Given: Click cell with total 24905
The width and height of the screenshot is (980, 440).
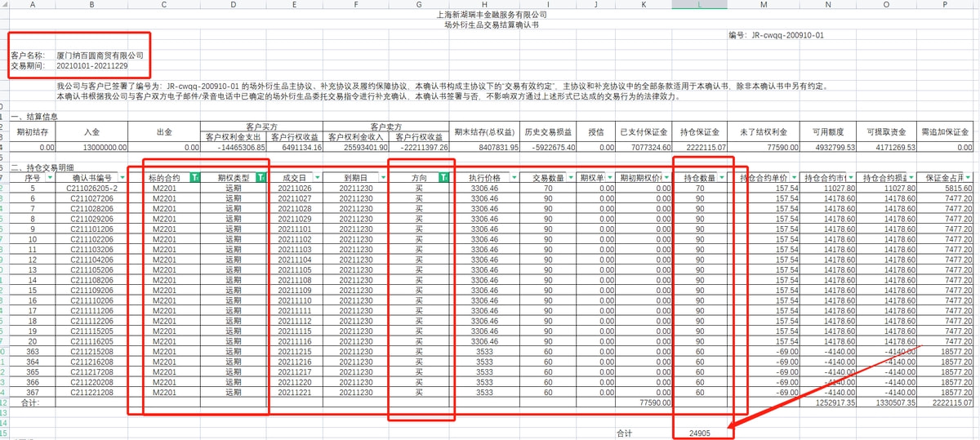Looking at the screenshot, I should [x=700, y=433].
